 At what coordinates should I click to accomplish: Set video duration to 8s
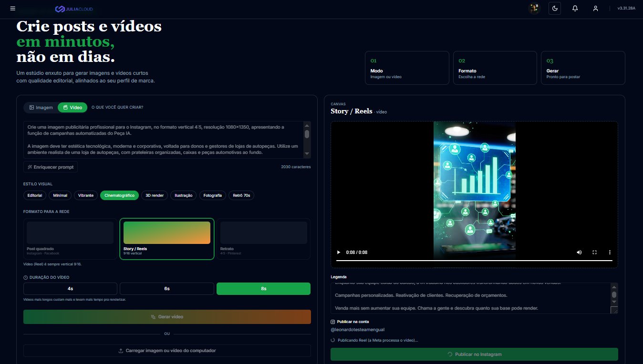pyautogui.click(x=264, y=289)
